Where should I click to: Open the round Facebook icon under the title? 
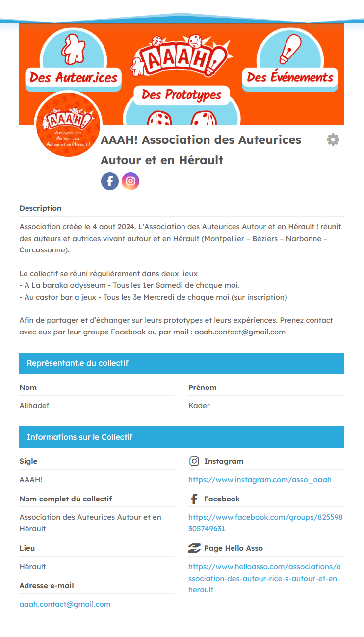[x=110, y=181]
